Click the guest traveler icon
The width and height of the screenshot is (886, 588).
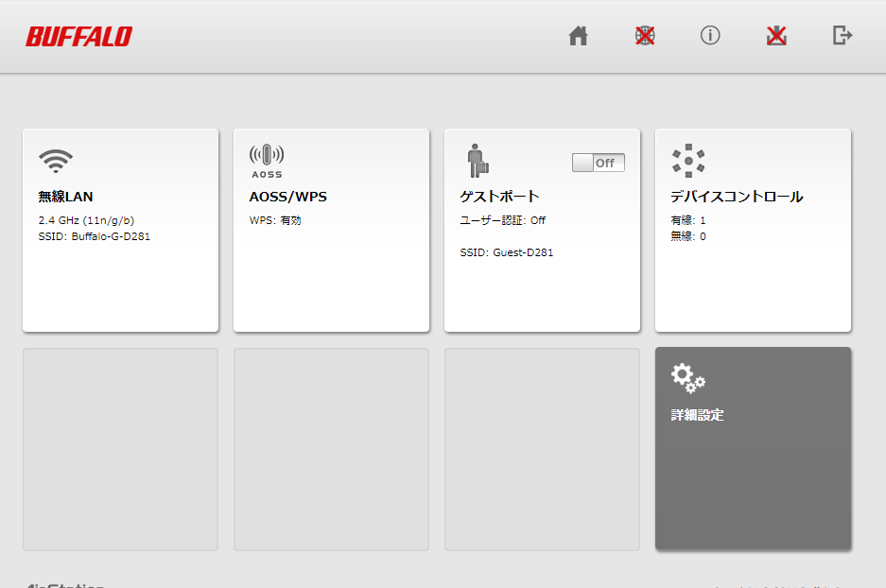(x=478, y=161)
